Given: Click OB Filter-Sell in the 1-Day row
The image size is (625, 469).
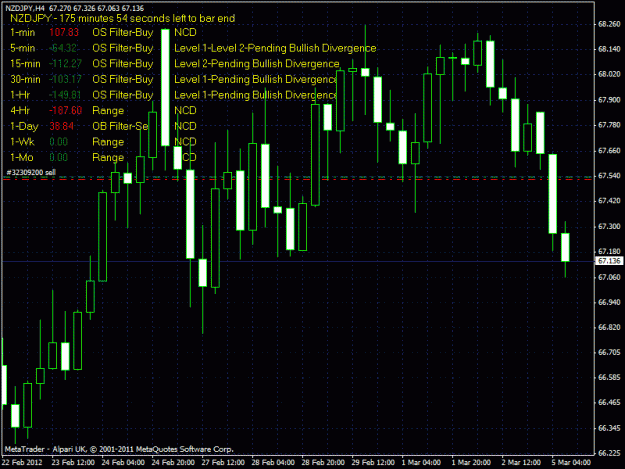Looking at the screenshot, I should [120, 127].
